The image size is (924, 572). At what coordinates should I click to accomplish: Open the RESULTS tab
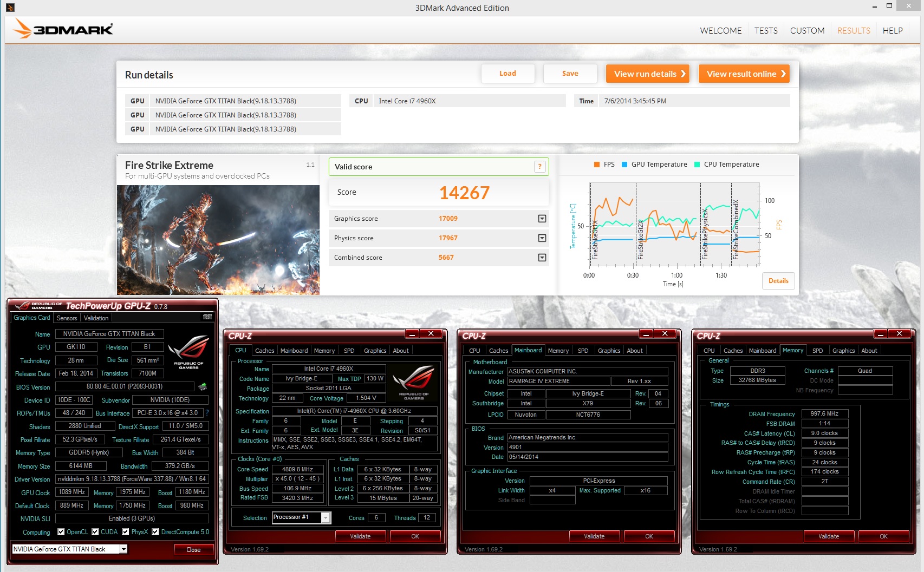(x=854, y=31)
